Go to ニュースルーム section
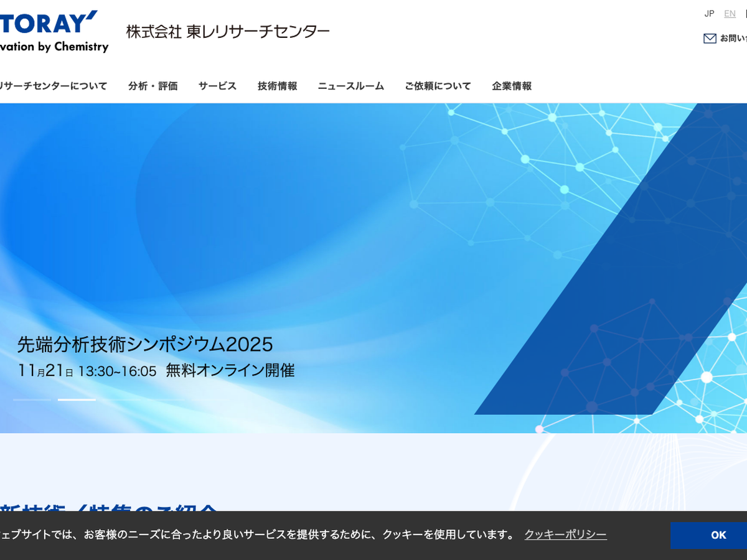 (350, 86)
